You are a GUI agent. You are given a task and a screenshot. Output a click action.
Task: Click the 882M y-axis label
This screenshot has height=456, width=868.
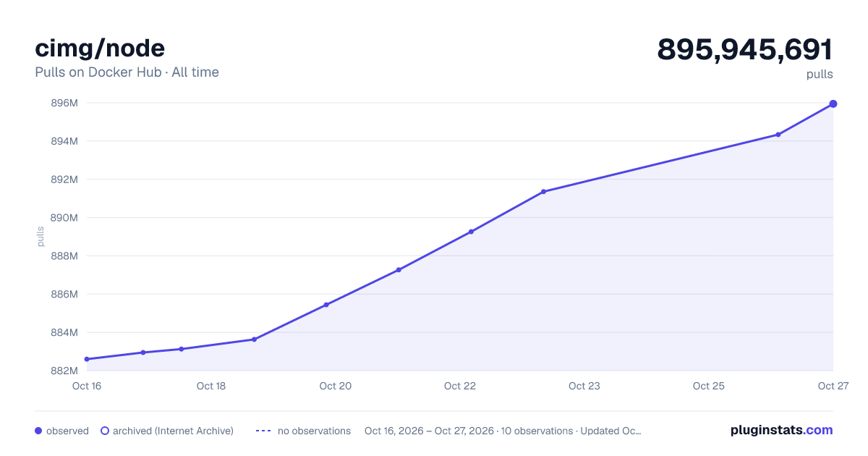click(64, 371)
